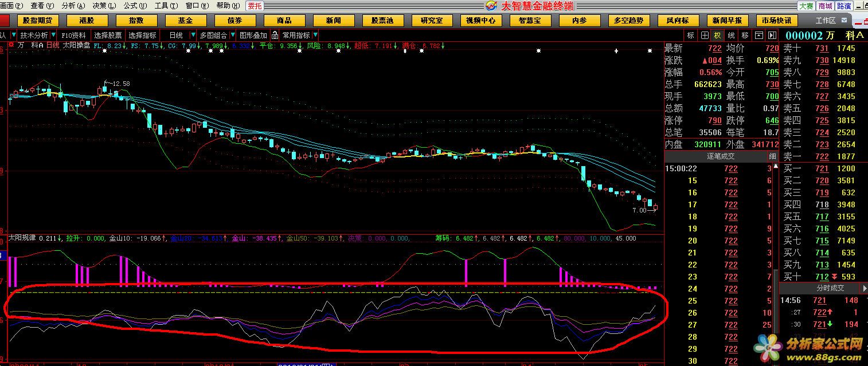Click the 股指期货 button
This screenshot has height=366, width=868.
(x=38, y=20)
